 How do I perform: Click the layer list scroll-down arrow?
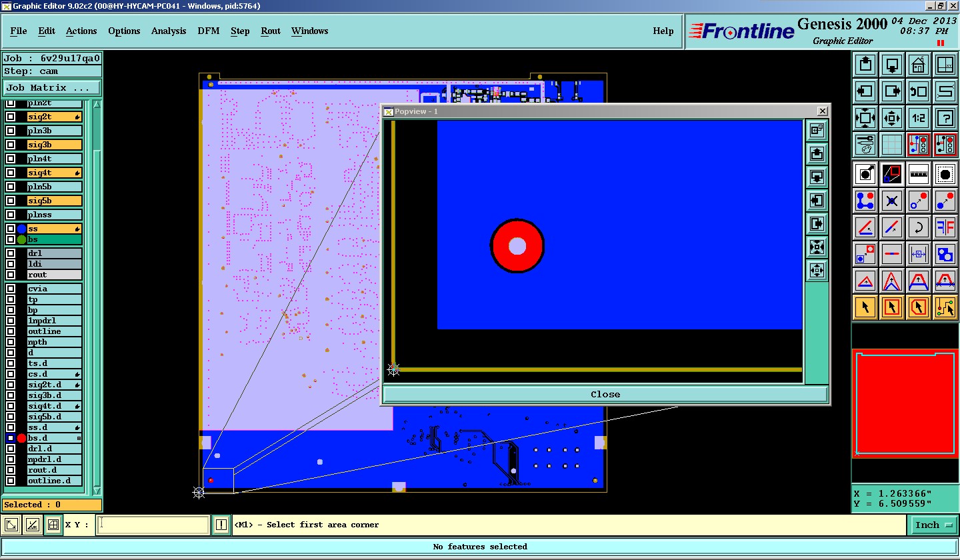coord(97,491)
